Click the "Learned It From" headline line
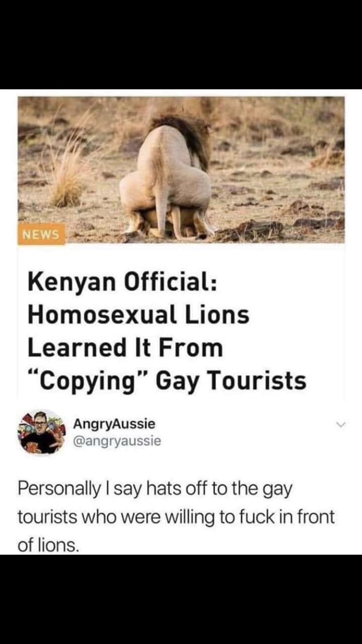 pyautogui.click(x=125, y=348)
